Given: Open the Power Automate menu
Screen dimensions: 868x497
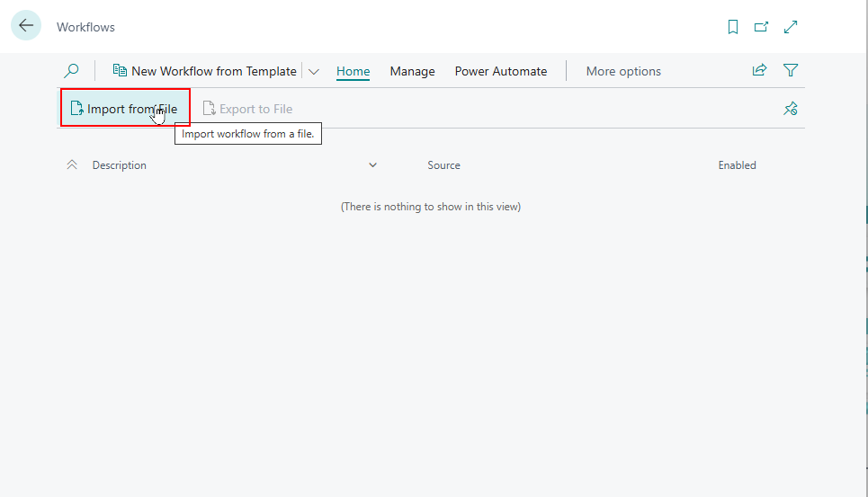Looking at the screenshot, I should pyautogui.click(x=500, y=71).
